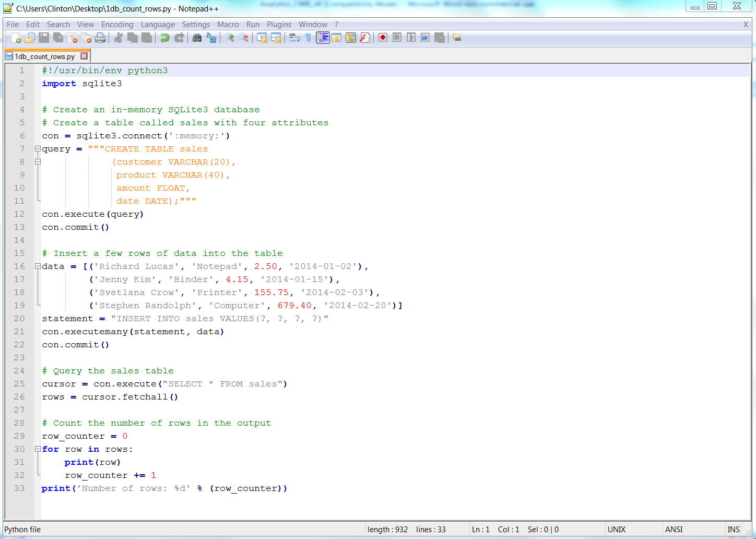
Task: Open the Find dialog via binoculars icon
Action: [x=197, y=37]
